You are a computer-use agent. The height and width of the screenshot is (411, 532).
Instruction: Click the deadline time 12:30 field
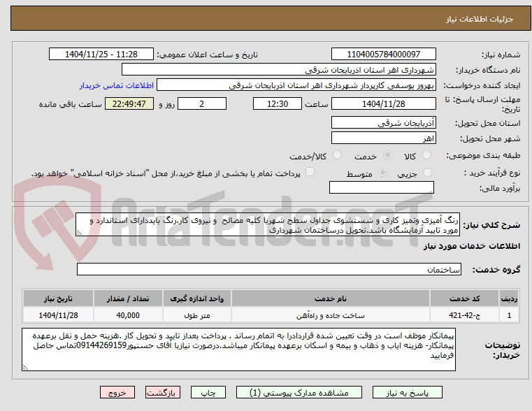[278, 103]
